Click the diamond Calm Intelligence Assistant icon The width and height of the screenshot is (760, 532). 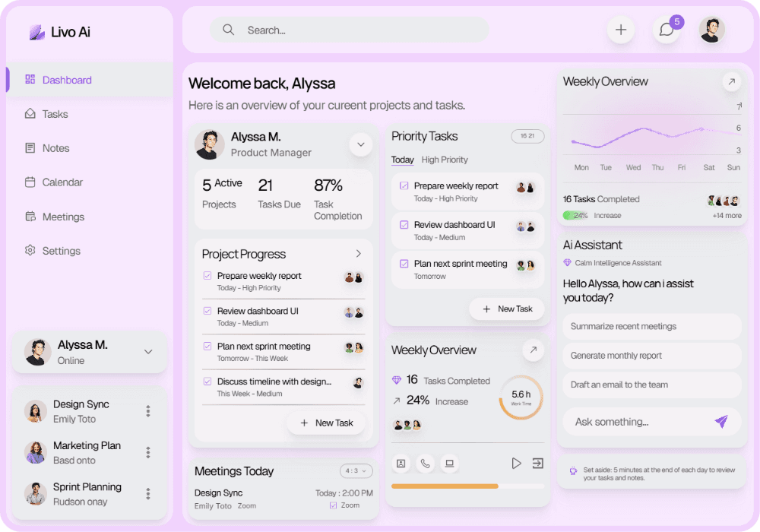(x=567, y=263)
